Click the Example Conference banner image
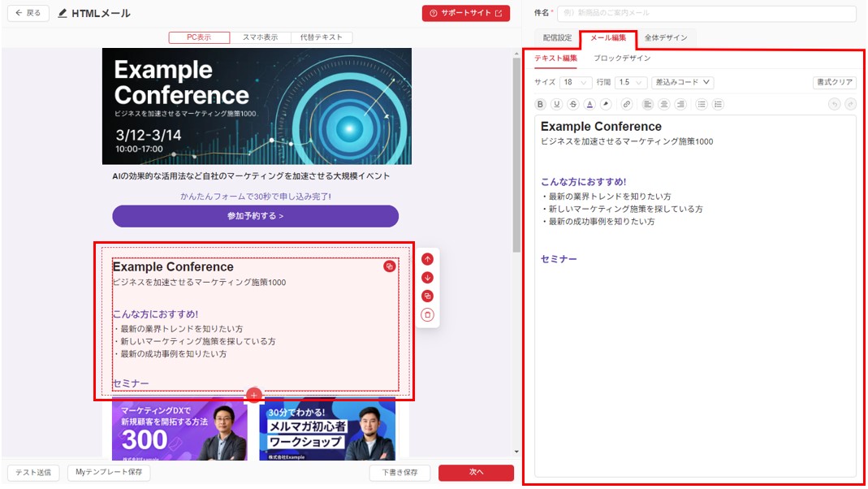The width and height of the screenshot is (868, 489). pos(257,106)
